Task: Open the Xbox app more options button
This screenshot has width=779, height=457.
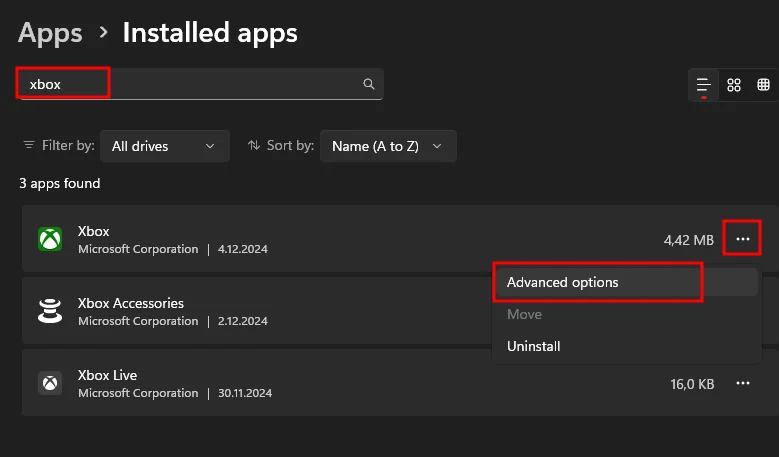Action: pos(743,239)
